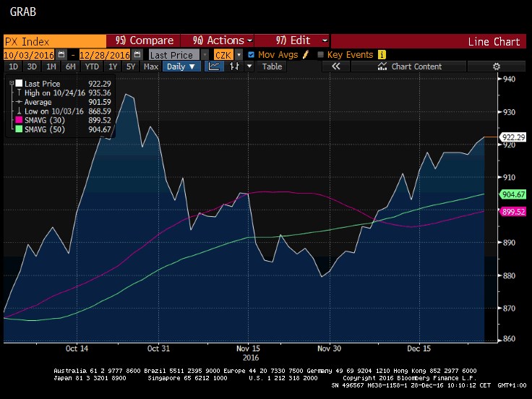
Task: Collapse panel with double left arrows
Action: tap(335, 66)
